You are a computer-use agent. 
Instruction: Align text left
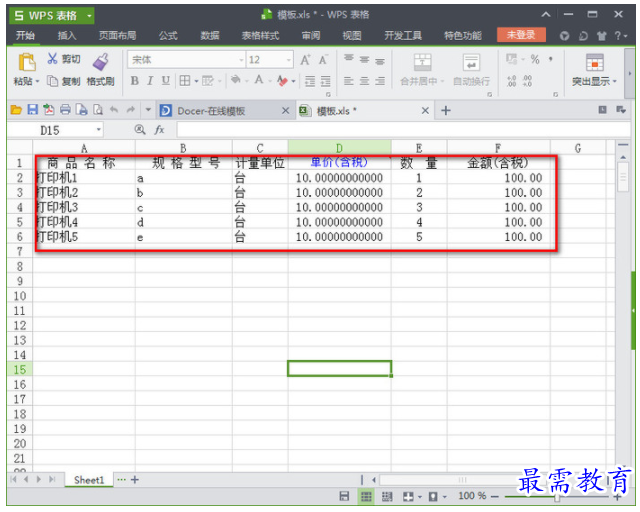(349, 81)
